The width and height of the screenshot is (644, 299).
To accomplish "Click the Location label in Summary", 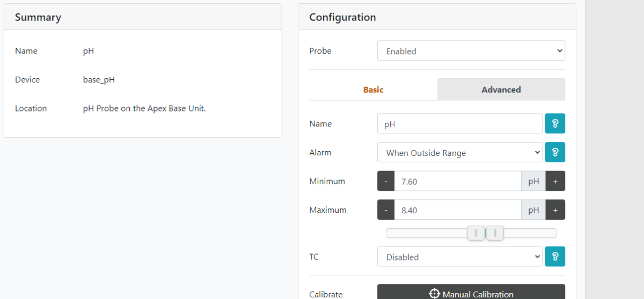I will coord(31,108).
